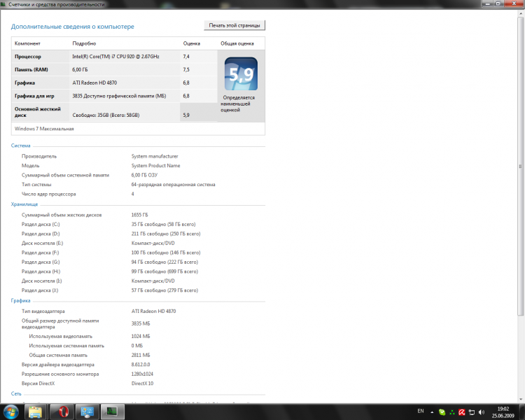Click the 'Число ядер процессора' label
Screen dimensions: 525x420
click(x=48, y=194)
